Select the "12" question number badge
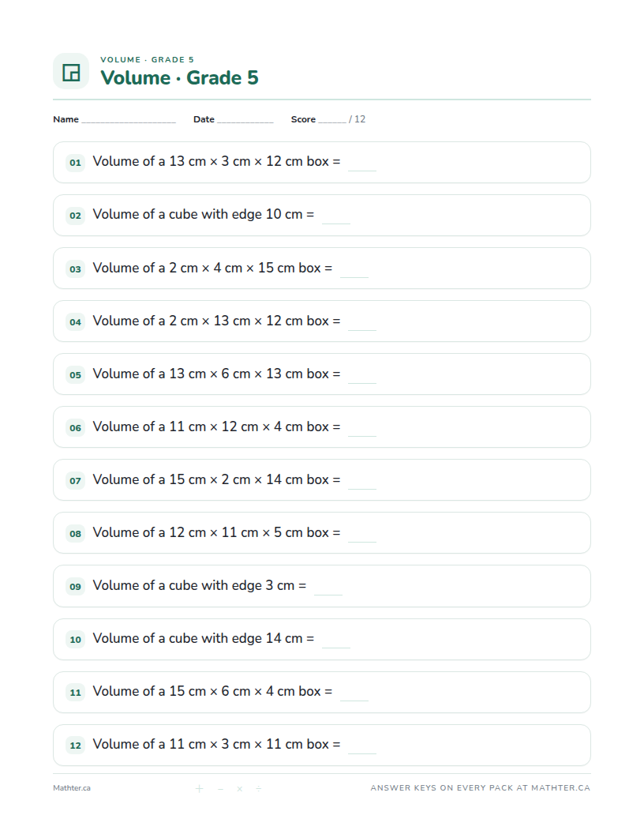This screenshot has width=644, height=834. [76, 746]
